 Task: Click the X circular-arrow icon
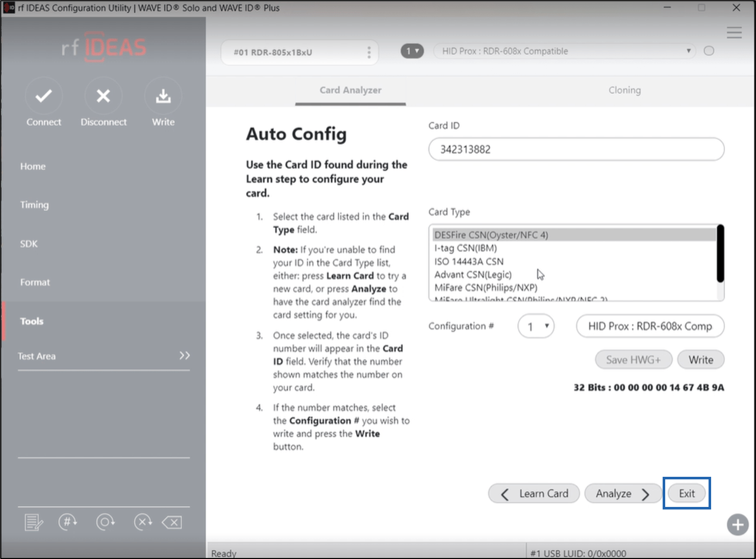143,522
